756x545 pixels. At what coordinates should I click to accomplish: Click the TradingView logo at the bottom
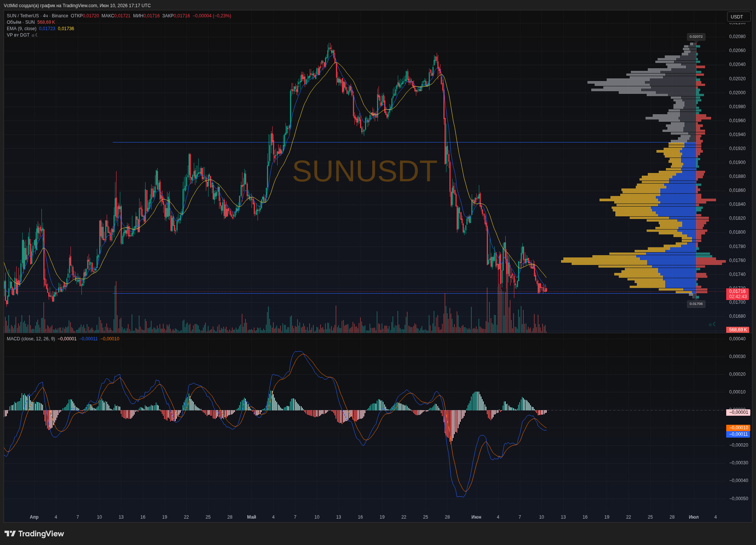tap(34, 534)
